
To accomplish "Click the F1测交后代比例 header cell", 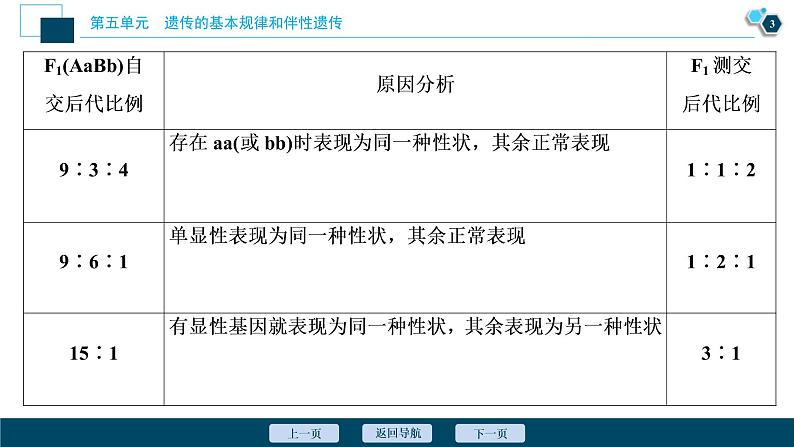I will coord(721,90).
